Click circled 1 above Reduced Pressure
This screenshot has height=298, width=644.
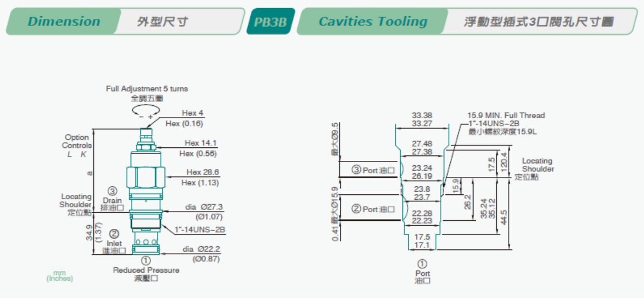click(146, 260)
